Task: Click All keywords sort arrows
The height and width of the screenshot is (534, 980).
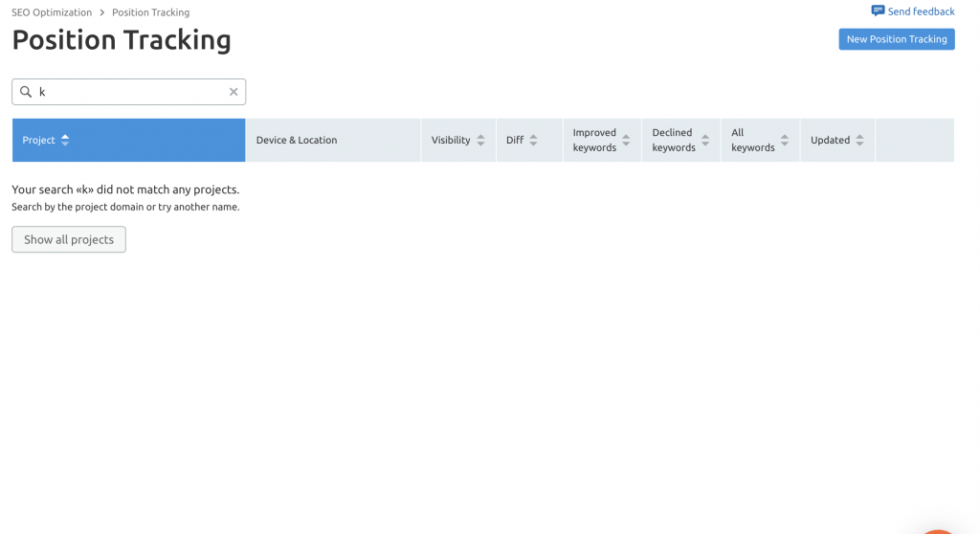Action: click(x=785, y=140)
